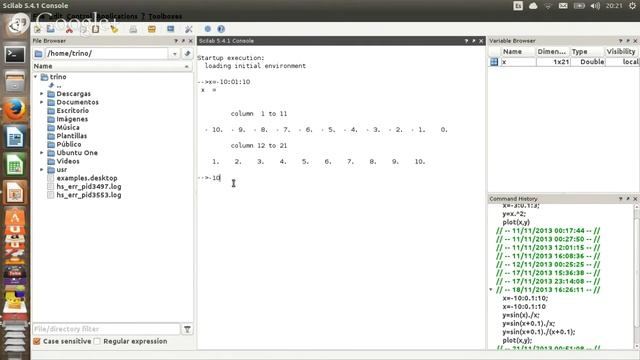This screenshot has height=360, width=640.
Task: Open the Applications menu
Action: pyautogui.click(x=117, y=16)
